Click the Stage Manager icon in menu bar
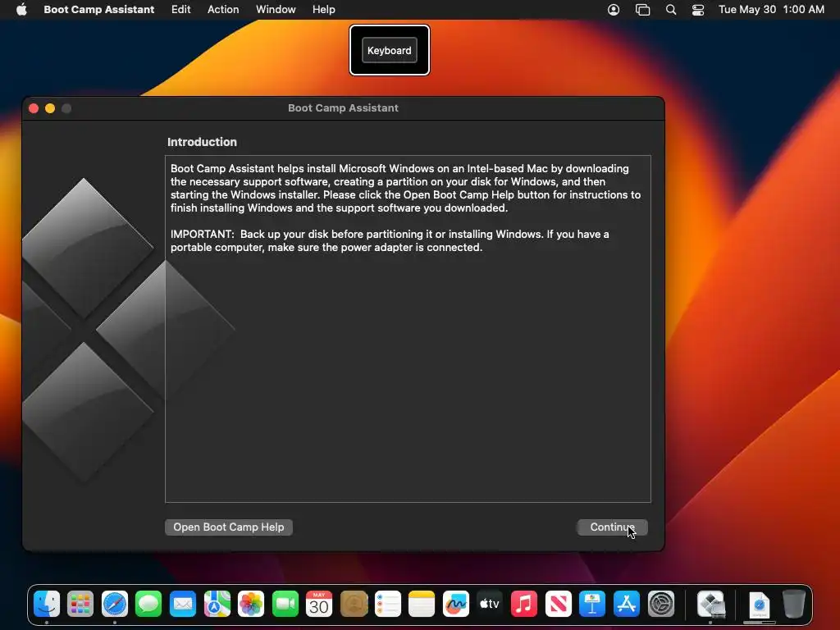Image resolution: width=840 pixels, height=630 pixels. point(642,10)
